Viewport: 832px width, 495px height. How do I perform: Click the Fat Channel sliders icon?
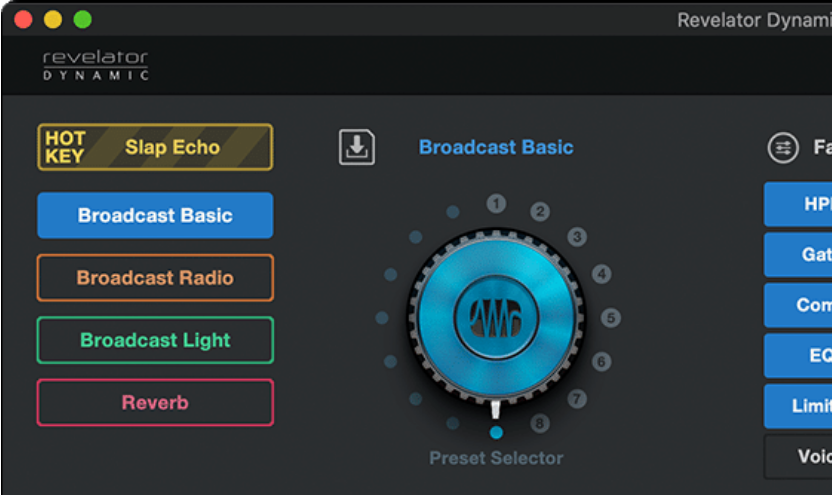[x=783, y=148]
